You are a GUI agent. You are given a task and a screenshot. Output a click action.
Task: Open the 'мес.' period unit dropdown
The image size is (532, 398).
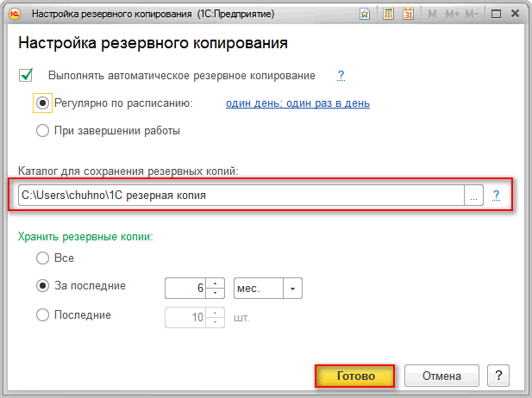(292, 289)
